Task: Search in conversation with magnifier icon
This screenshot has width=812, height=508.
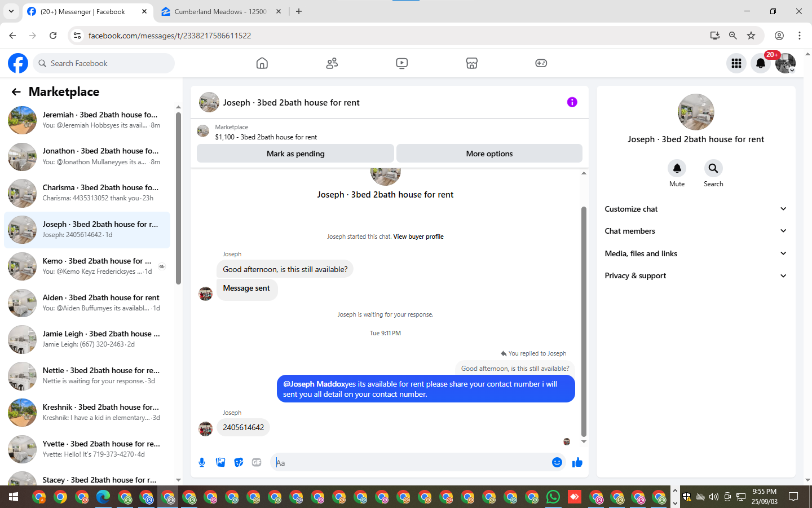Action: pos(713,168)
